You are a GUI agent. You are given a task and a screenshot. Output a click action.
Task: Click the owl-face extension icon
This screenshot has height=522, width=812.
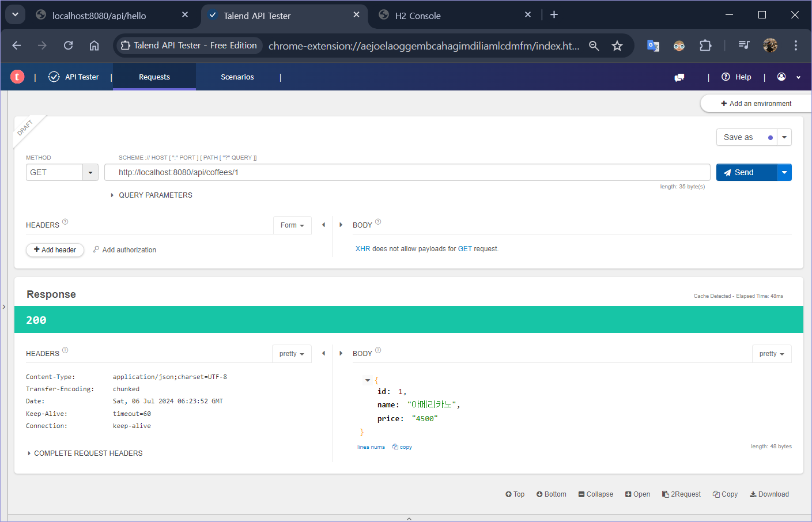[x=679, y=46]
